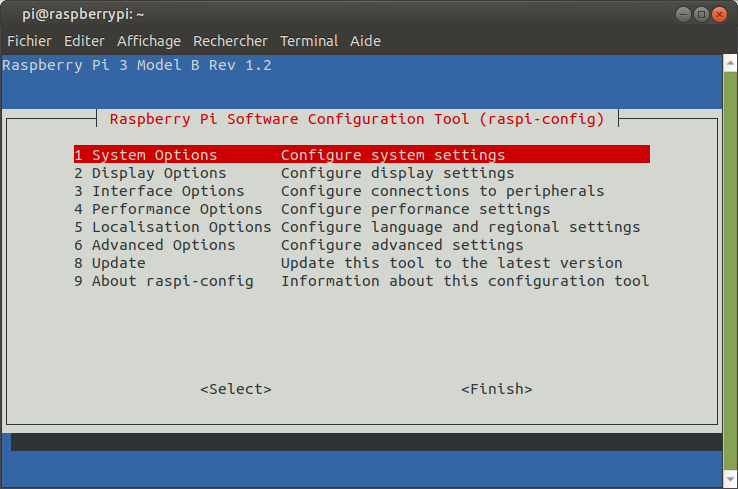Screen dimensions: 738x489
Task: Open the Terminal menu
Action: (x=309, y=41)
